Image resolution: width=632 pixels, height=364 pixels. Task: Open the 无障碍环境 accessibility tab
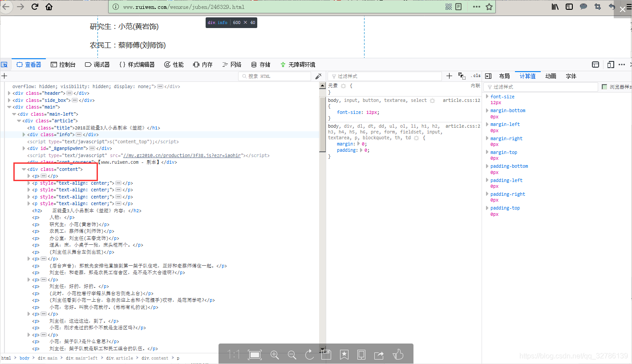(297, 65)
